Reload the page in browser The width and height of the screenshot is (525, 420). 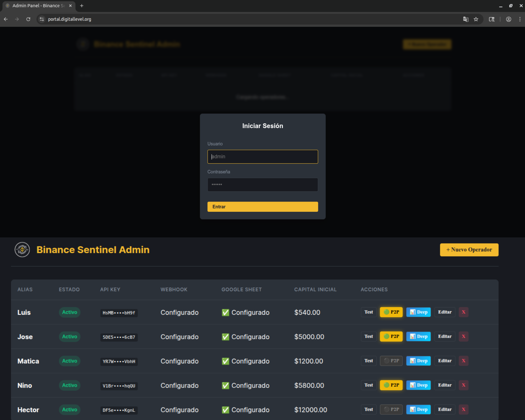(x=28, y=19)
